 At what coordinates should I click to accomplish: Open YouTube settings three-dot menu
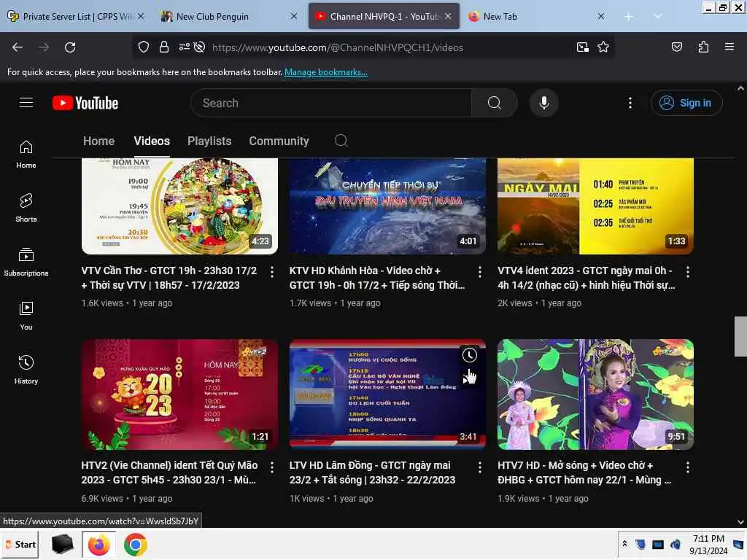[630, 103]
